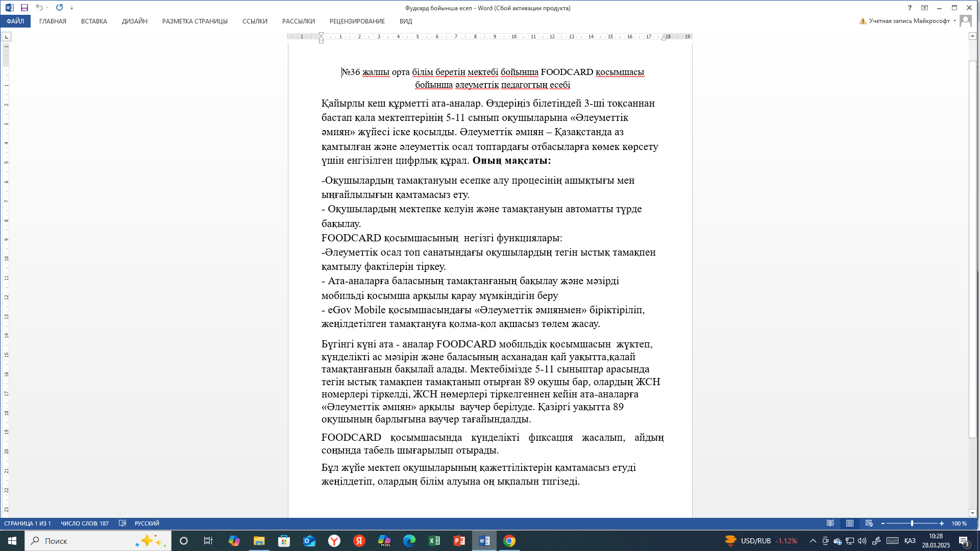The height and width of the screenshot is (551, 980).
Task: Open Task View on the taskbar
Action: point(208,541)
